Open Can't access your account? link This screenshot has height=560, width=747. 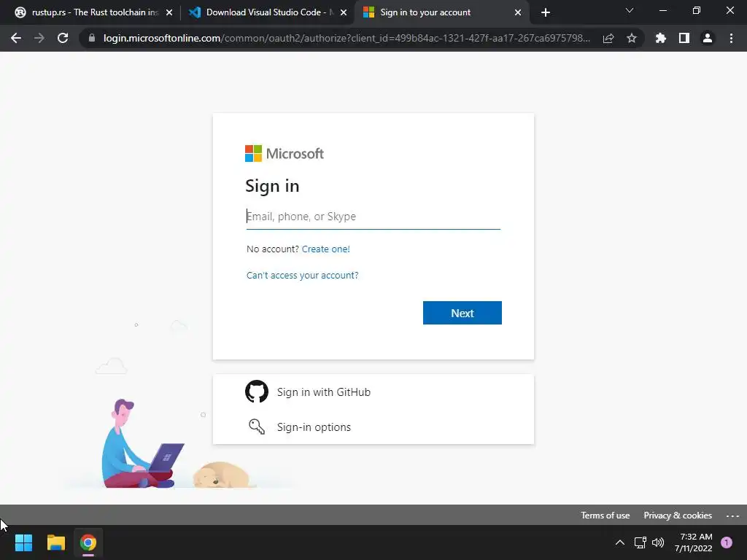click(x=303, y=275)
